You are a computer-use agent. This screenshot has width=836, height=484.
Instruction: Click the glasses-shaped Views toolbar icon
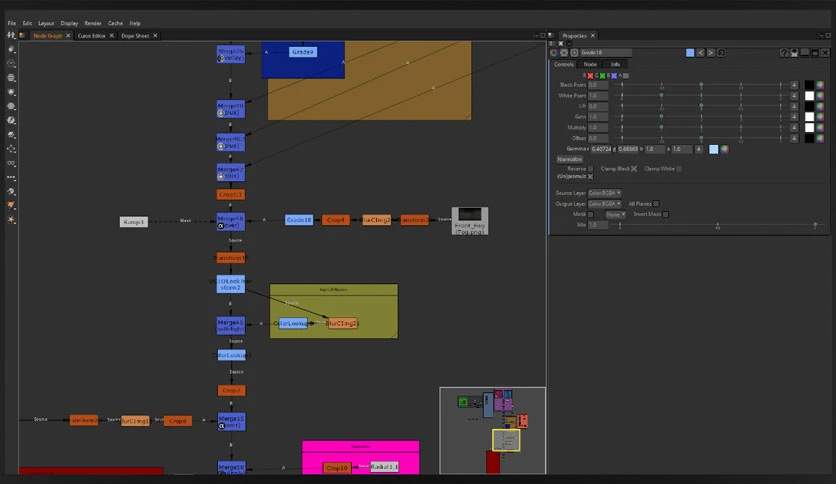pos(11,163)
